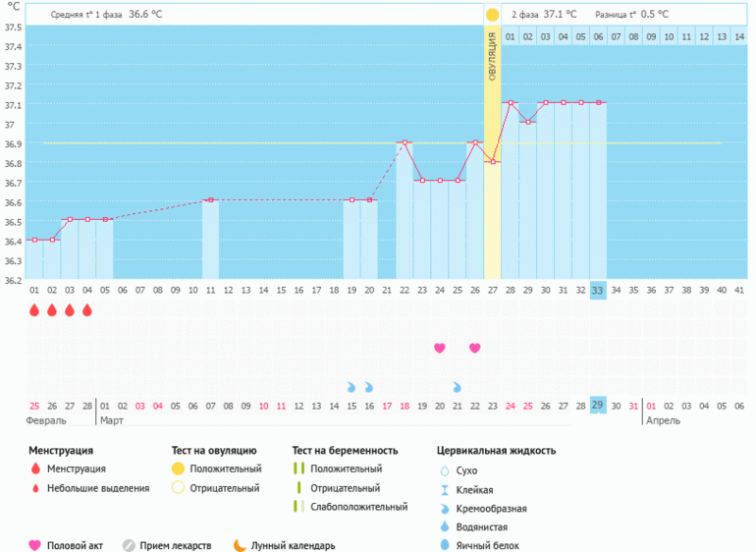This screenshot has width=756, height=552.
Task: Click the 'Менструация' legend heading
Action: click(x=61, y=451)
